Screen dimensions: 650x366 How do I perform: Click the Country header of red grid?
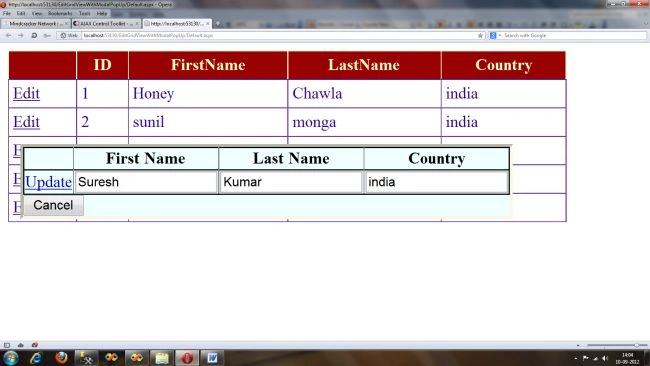504,65
